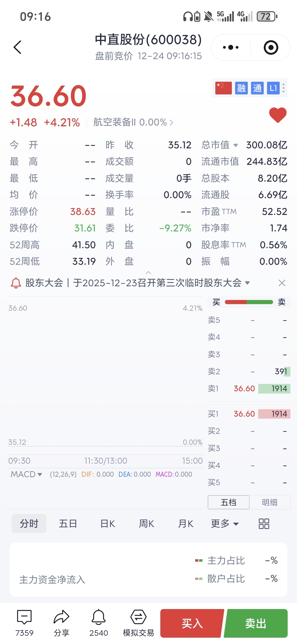This screenshot has height=644, width=297.
Task: Open the three-dot more options menu
Action: 231,47
